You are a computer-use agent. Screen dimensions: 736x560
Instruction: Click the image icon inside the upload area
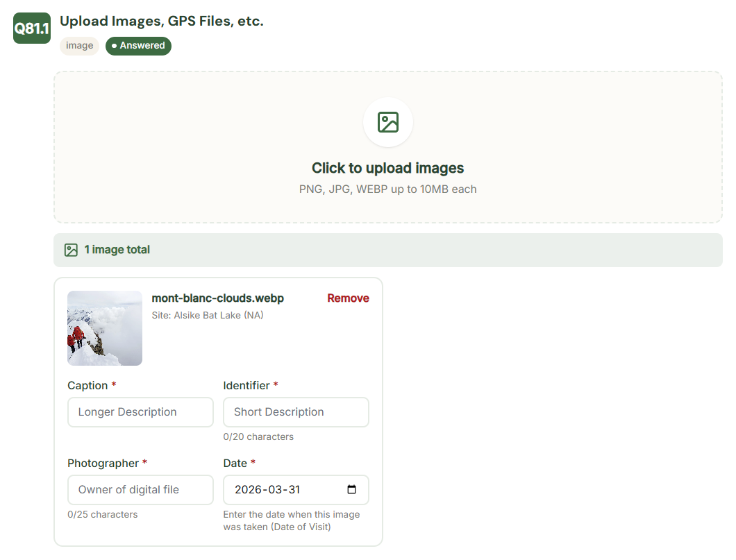(387, 122)
